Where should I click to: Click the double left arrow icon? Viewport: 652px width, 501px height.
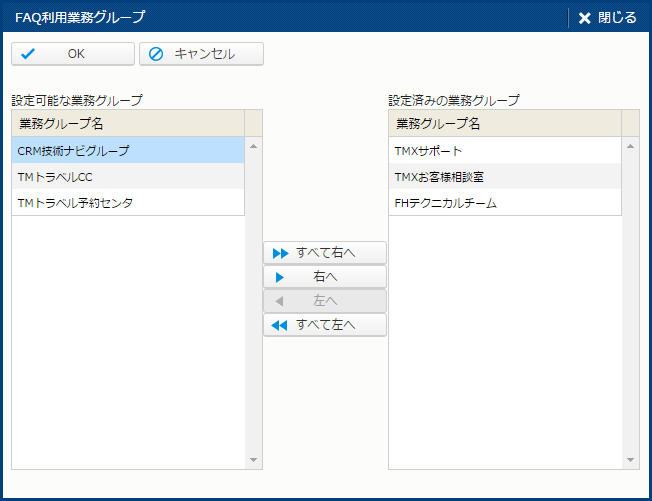click(280, 325)
